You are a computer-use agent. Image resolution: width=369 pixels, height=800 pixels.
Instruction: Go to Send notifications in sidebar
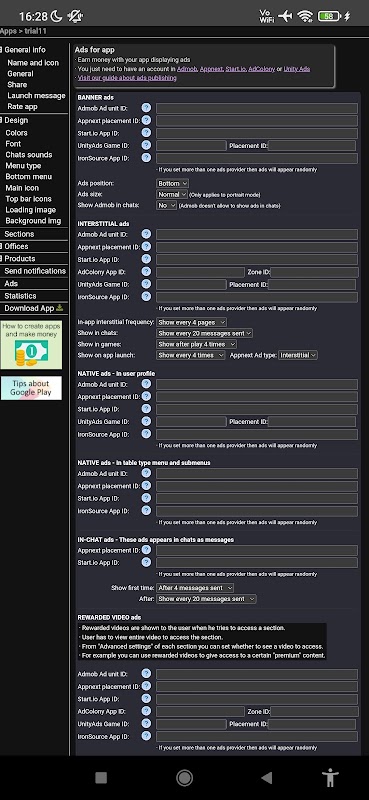pyautogui.click(x=35, y=271)
